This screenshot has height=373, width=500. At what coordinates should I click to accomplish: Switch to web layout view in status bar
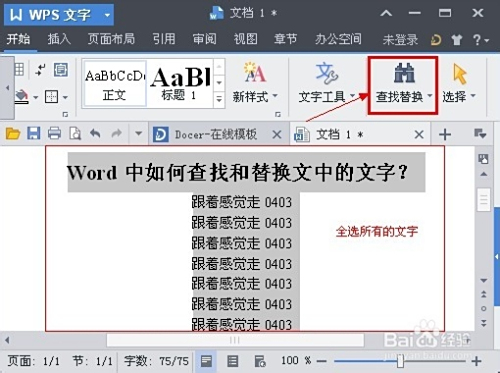(259, 361)
